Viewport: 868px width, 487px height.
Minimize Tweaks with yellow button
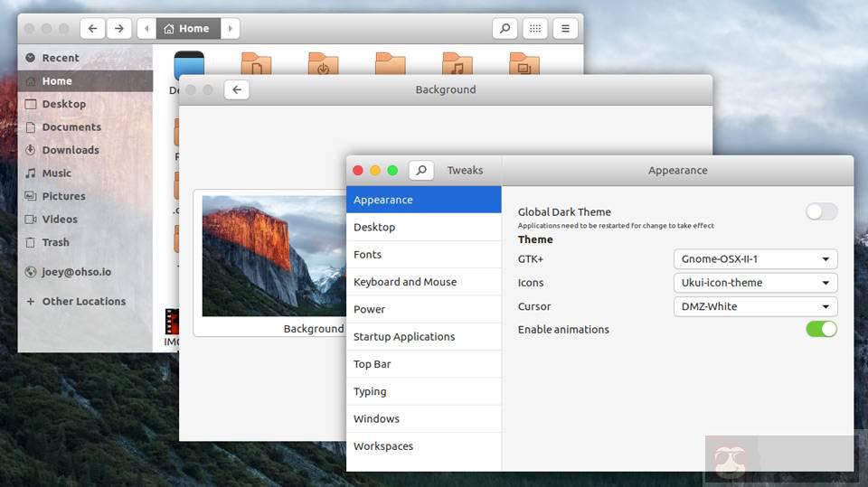pos(375,171)
